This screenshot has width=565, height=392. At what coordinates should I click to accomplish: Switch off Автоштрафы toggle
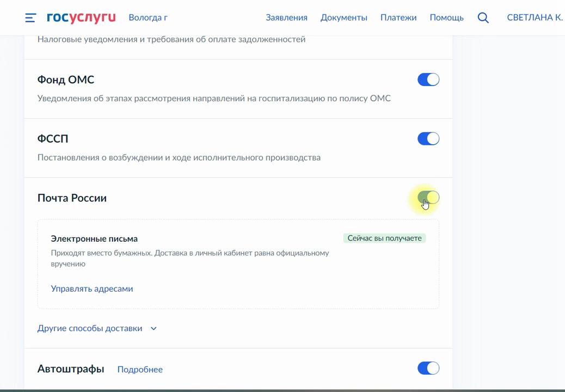click(x=428, y=368)
